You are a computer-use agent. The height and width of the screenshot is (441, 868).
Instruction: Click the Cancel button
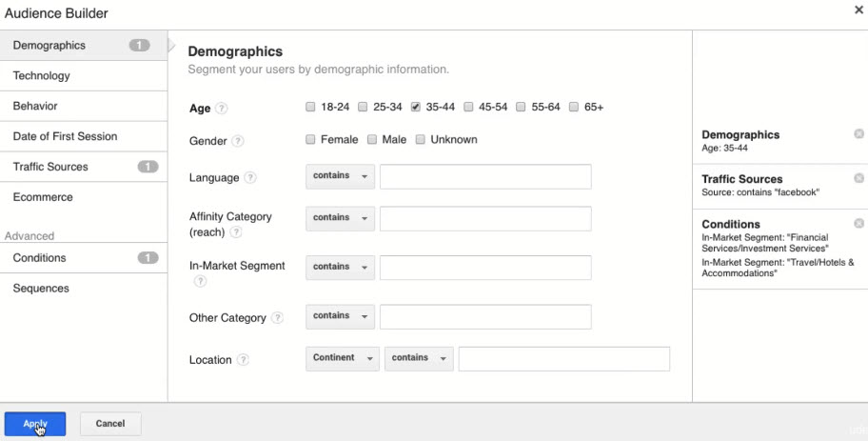pos(110,424)
